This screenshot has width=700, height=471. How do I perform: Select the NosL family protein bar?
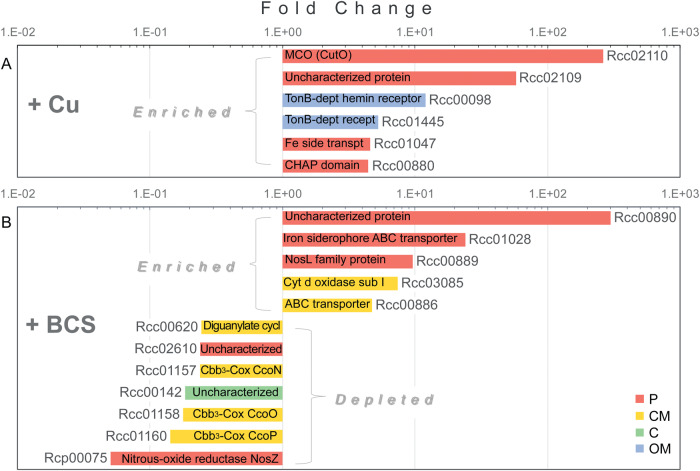(347, 261)
